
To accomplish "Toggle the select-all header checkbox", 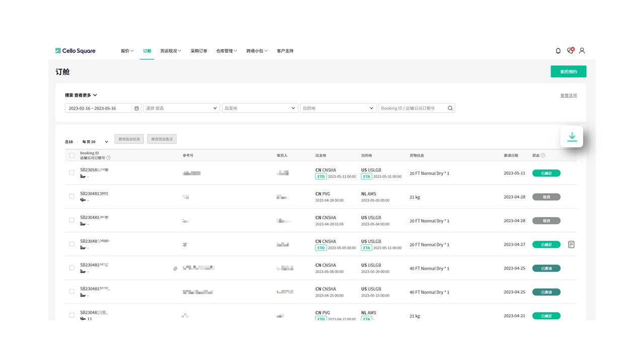I will pyautogui.click(x=71, y=155).
